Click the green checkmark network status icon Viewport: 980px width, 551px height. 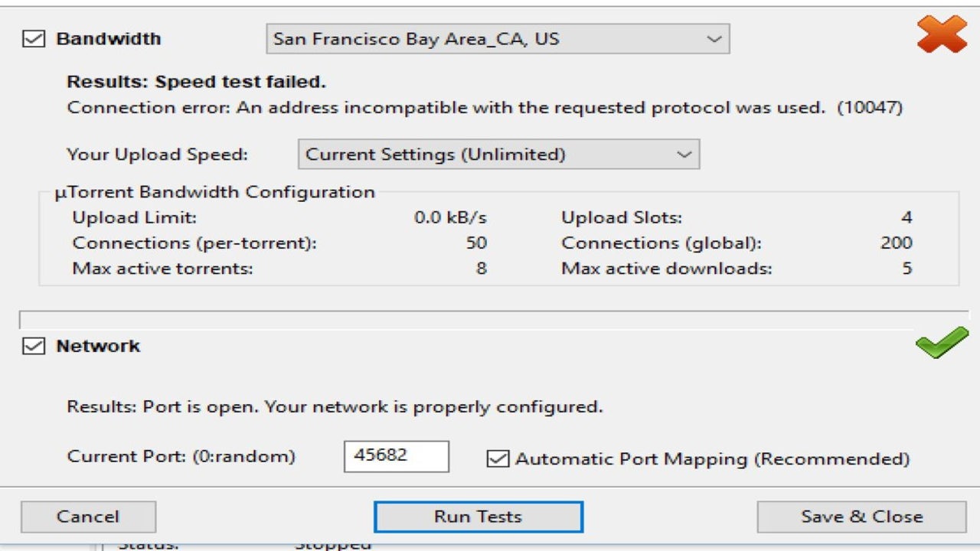[x=941, y=343]
